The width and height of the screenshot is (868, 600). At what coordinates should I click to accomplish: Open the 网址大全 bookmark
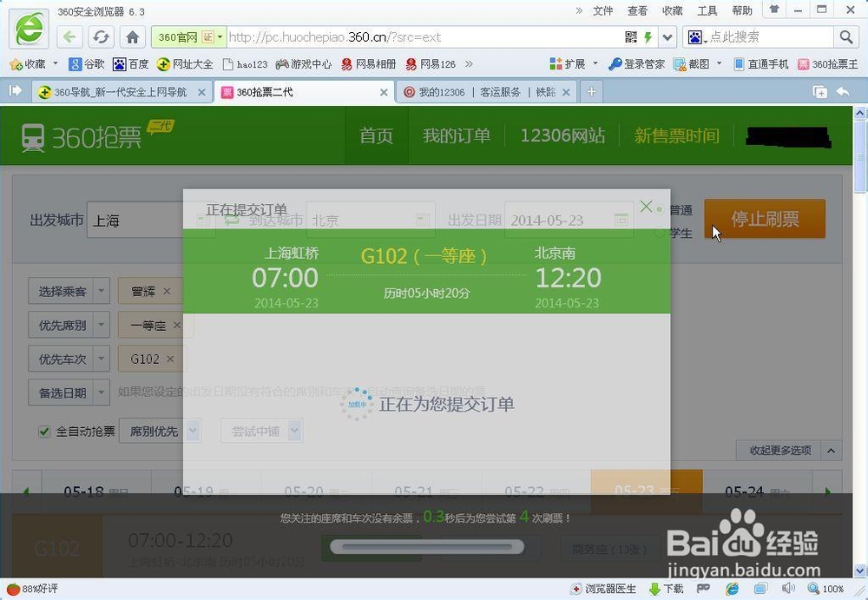click(x=185, y=64)
